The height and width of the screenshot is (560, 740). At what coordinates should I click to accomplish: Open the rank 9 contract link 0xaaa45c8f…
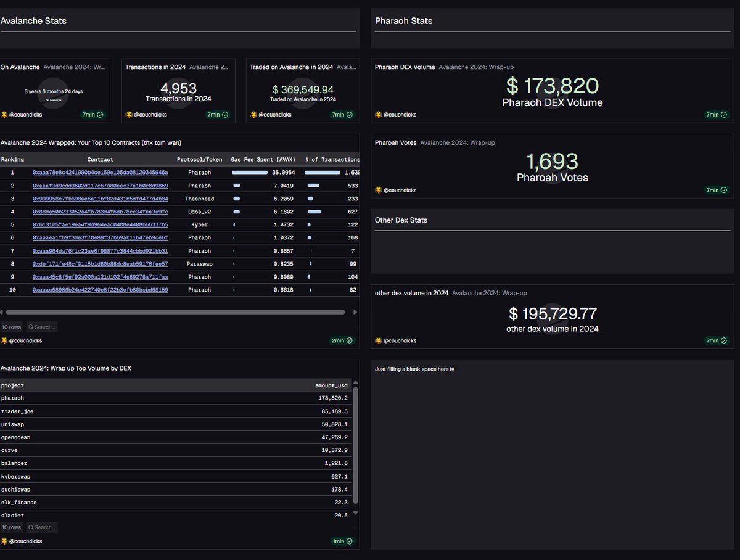(100, 277)
